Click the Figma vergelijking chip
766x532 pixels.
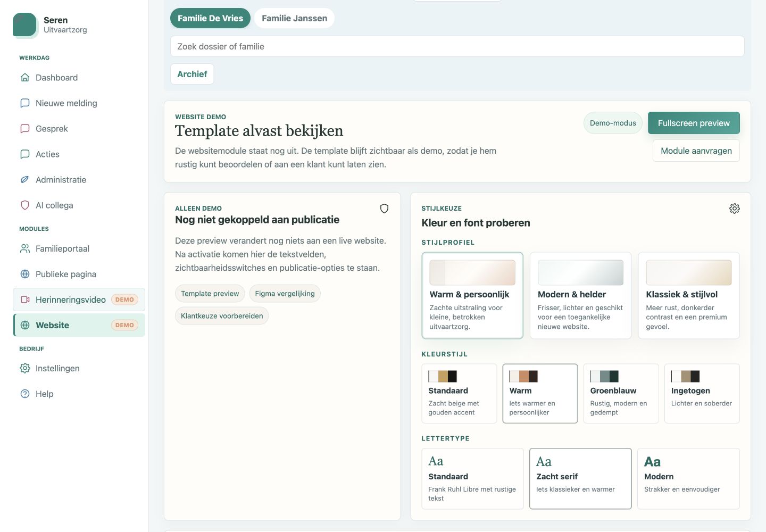(285, 294)
